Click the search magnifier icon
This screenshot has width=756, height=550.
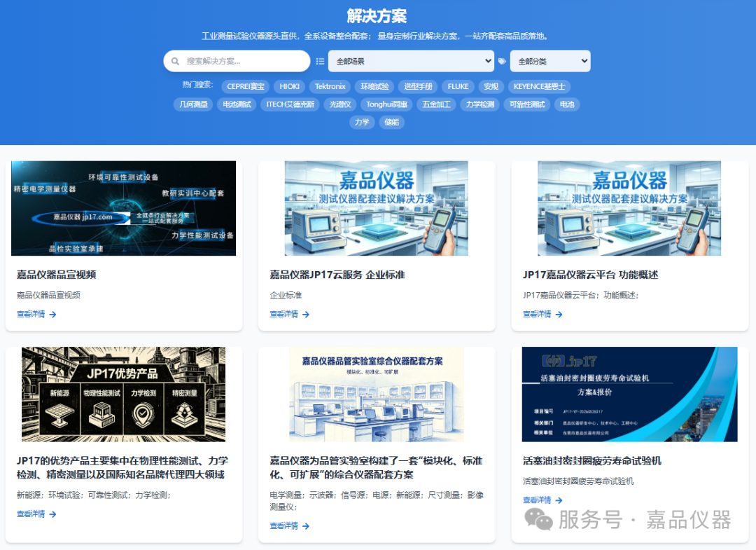pyautogui.click(x=176, y=61)
